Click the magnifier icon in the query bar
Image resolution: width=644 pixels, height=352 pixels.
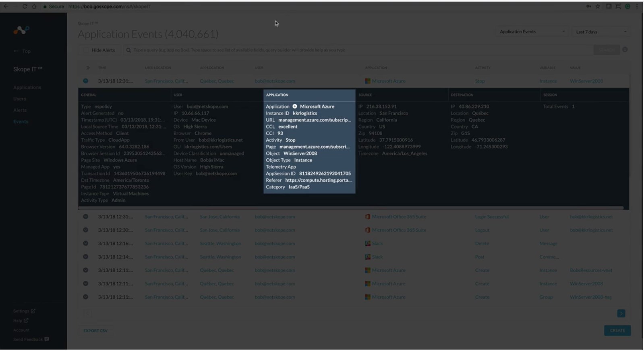(128, 50)
